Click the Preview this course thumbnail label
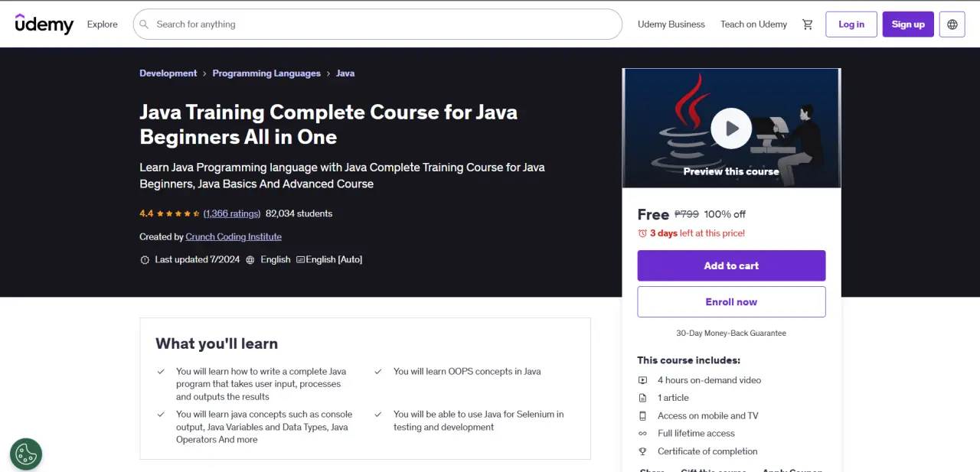 tap(731, 171)
